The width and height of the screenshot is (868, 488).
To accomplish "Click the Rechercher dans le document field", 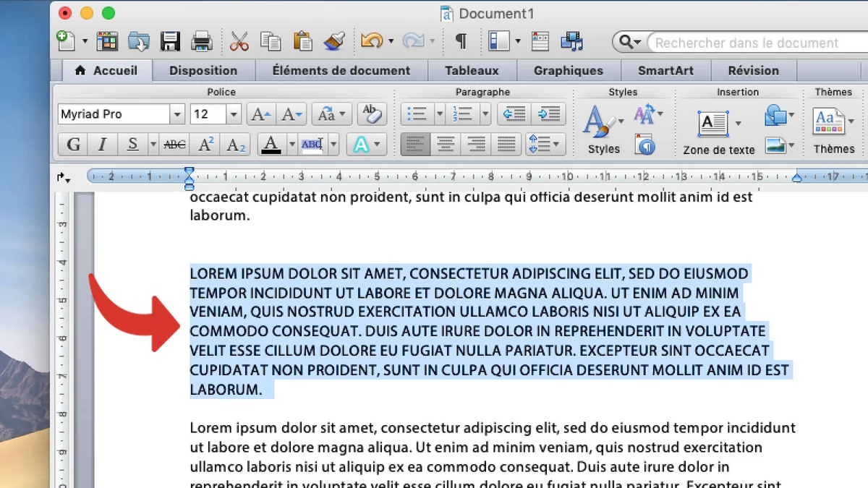I will click(x=752, y=43).
